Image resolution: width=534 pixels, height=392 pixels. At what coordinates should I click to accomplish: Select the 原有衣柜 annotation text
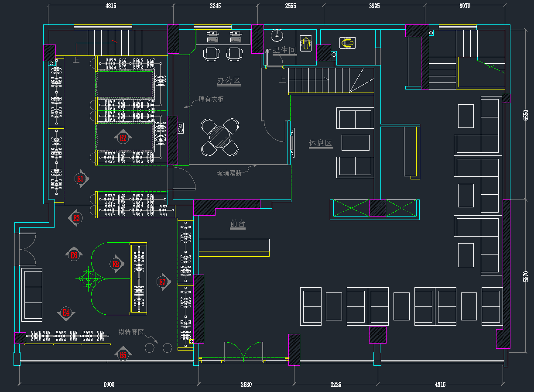coord(211,100)
